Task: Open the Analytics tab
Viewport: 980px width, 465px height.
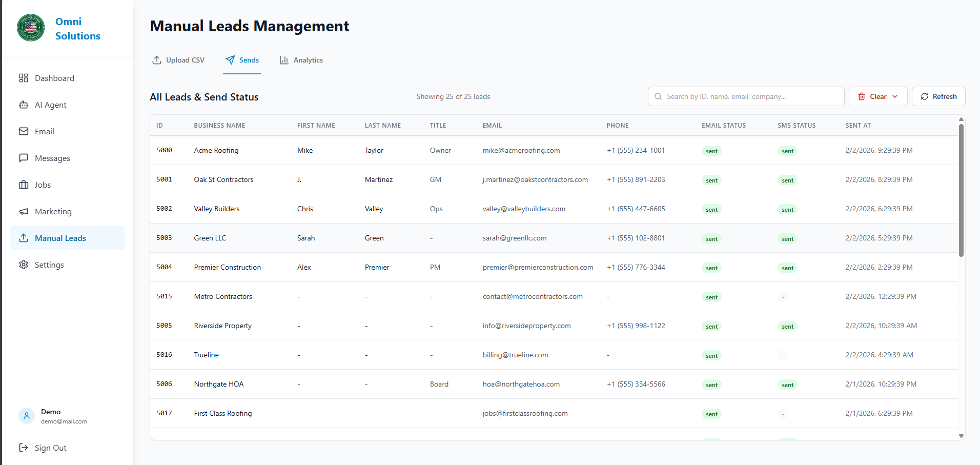Action: pyautogui.click(x=301, y=60)
